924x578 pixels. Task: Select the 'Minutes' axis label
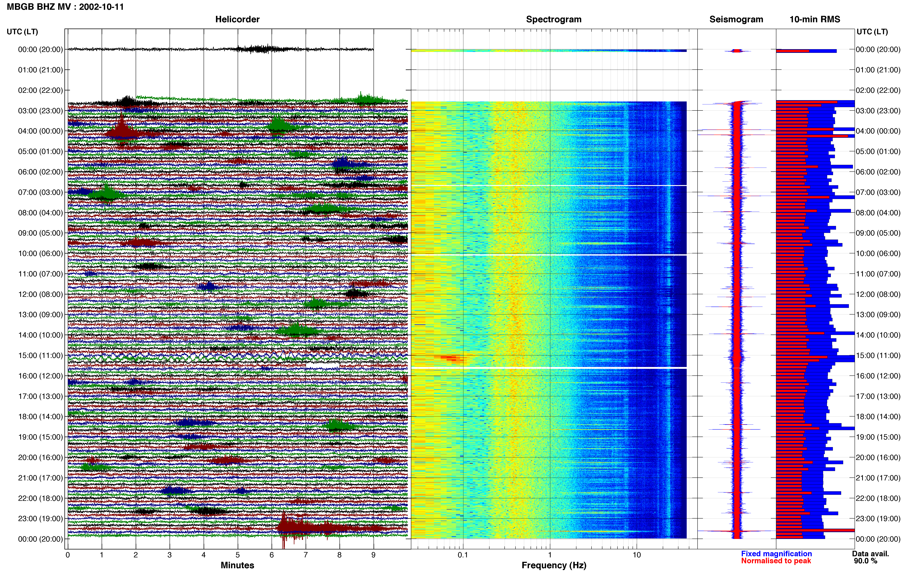point(237,565)
